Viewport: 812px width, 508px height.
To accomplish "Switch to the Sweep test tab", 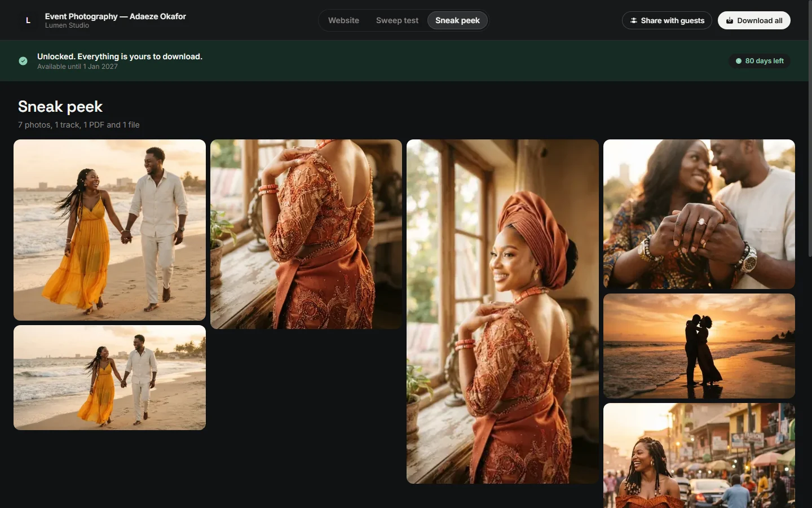I will (397, 20).
